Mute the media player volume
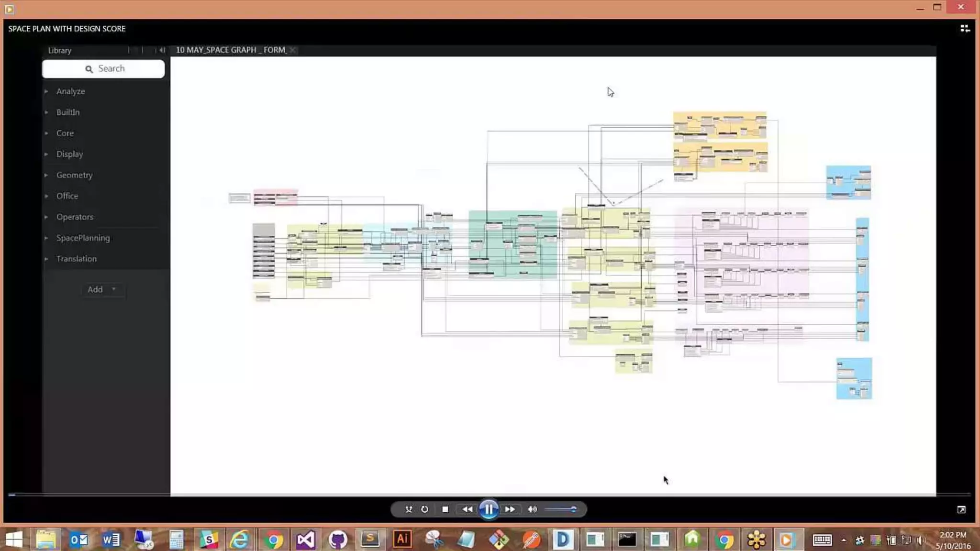Viewport: 980px width, 551px height. pyautogui.click(x=532, y=509)
